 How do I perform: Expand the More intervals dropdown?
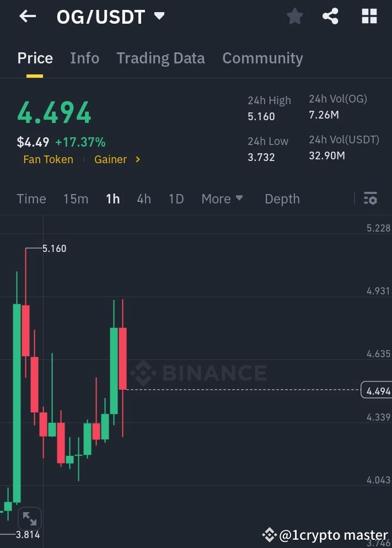[222, 199]
